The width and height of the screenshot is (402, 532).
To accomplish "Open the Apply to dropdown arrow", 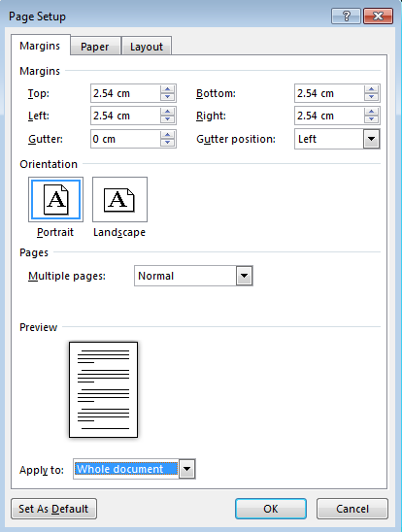I will (187, 469).
